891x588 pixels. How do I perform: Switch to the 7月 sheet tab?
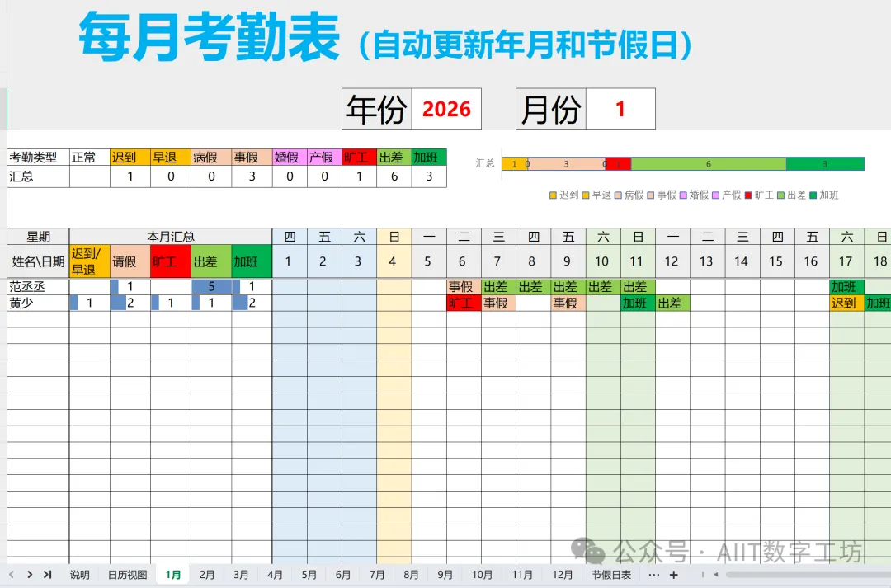tap(377, 575)
